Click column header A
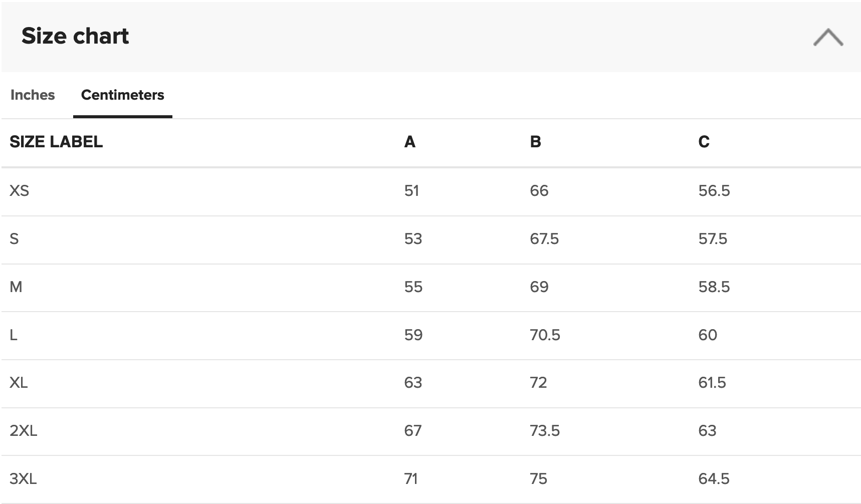861x504 pixels. 410,142
